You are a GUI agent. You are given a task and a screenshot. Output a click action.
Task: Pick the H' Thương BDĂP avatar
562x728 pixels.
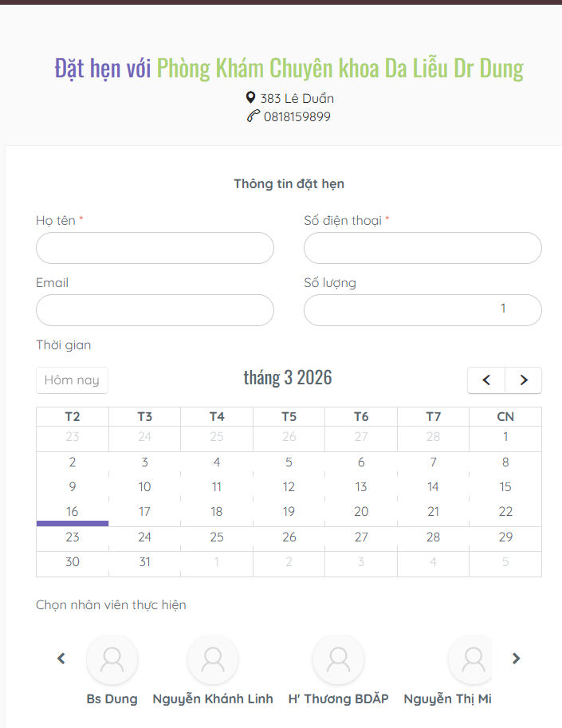(338, 659)
